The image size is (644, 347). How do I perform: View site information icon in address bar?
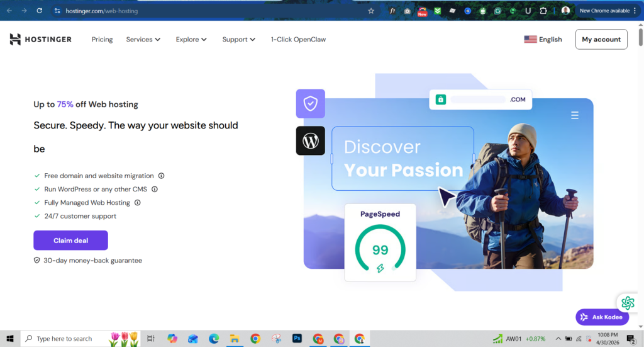point(57,11)
